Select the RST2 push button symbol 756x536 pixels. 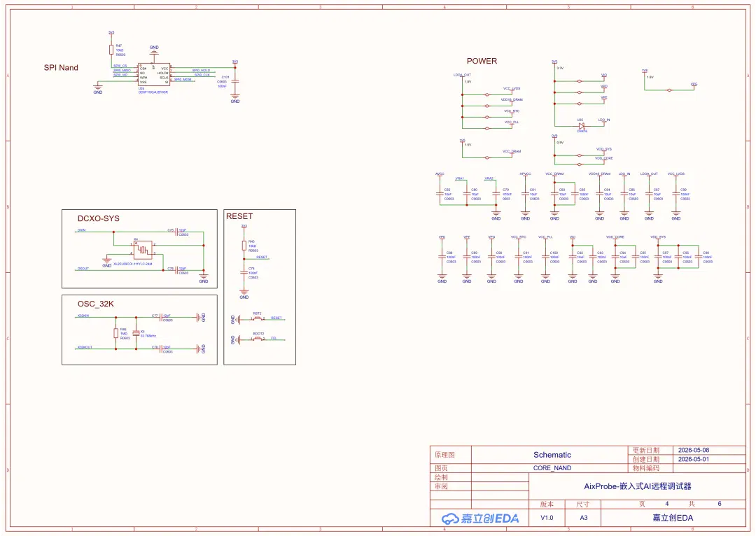tap(258, 318)
